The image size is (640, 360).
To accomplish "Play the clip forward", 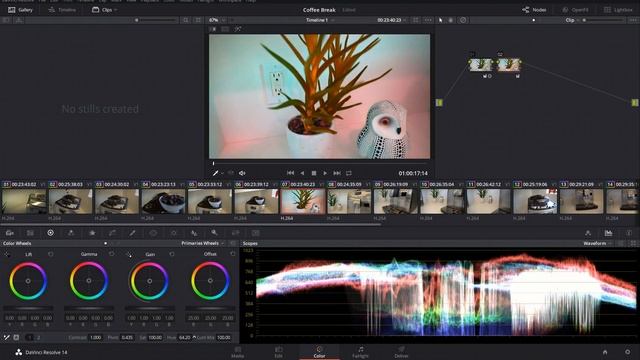I will pos(325,173).
